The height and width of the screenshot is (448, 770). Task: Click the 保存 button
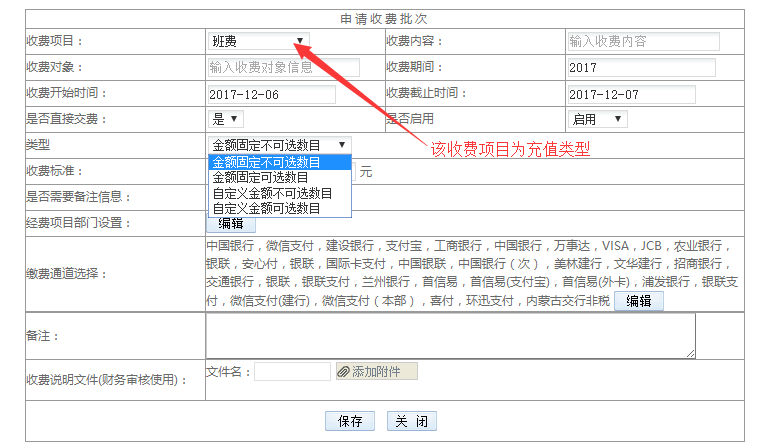click(x=350, y=421)
